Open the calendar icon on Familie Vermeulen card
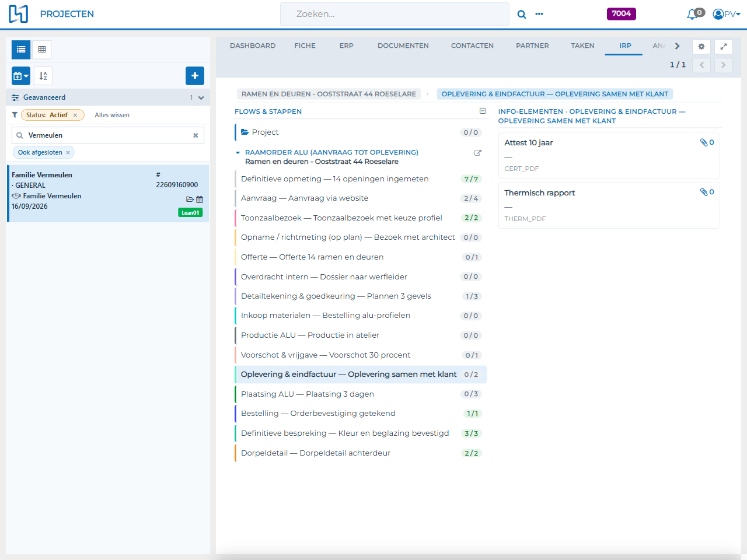This screenshot has height=560, width=747. pyautogui.click(x=200, y=199)
